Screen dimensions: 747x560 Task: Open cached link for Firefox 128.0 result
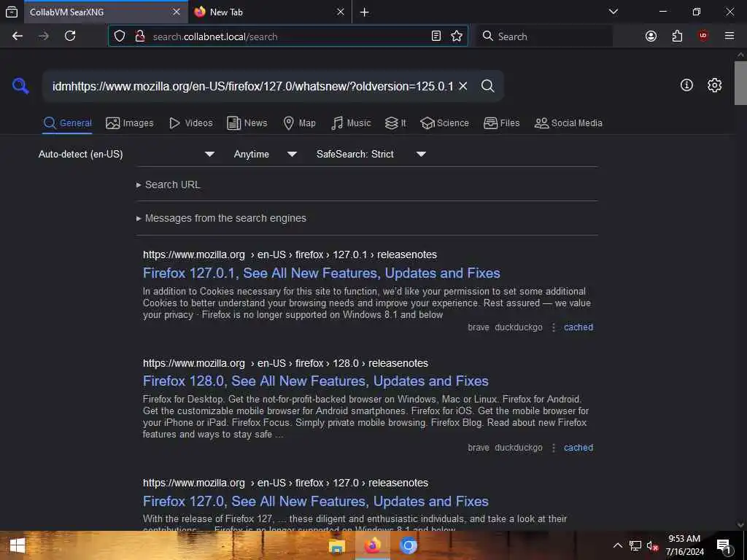pyautogui.click(x=578, y=448)
